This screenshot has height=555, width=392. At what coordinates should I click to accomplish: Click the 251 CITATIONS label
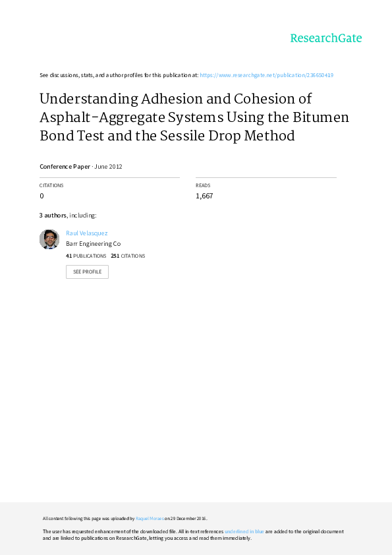point(128,256)
